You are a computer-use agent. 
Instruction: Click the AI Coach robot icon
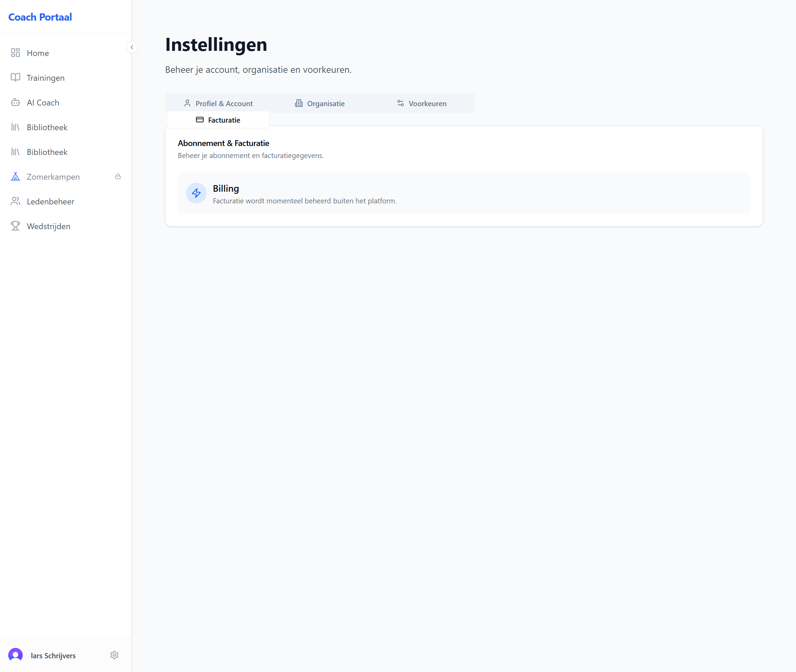click(15, 102)
